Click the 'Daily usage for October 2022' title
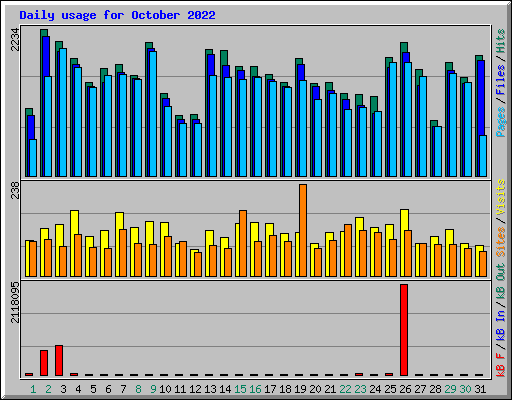Screen dimensions: 512x400 [117, 15]
